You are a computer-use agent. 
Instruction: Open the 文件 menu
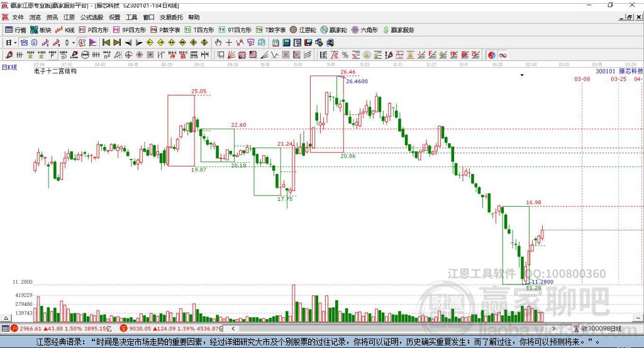pos(18,17)
